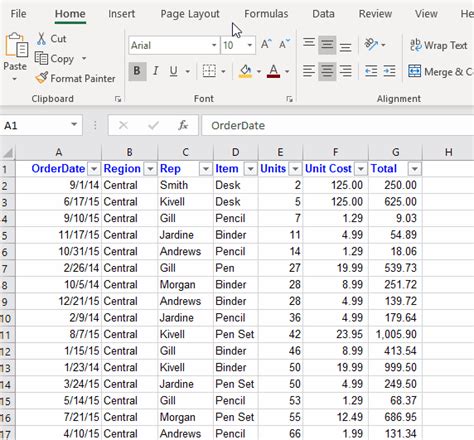The image size is (474, 440).
Task: Apply Italic formatting
Action: tap(155, 71)
